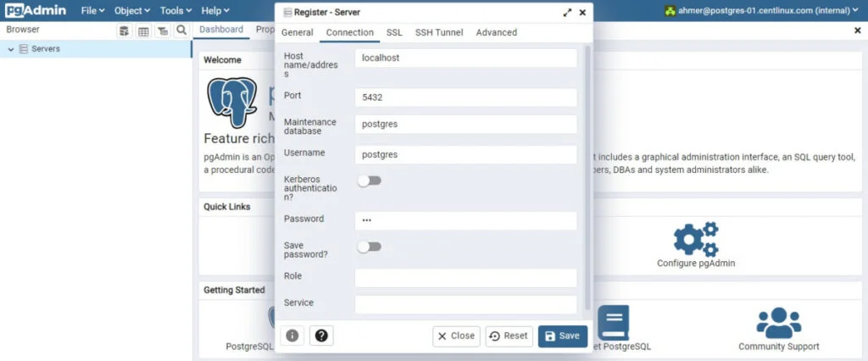Open the Tools menu

pos(175,10)
